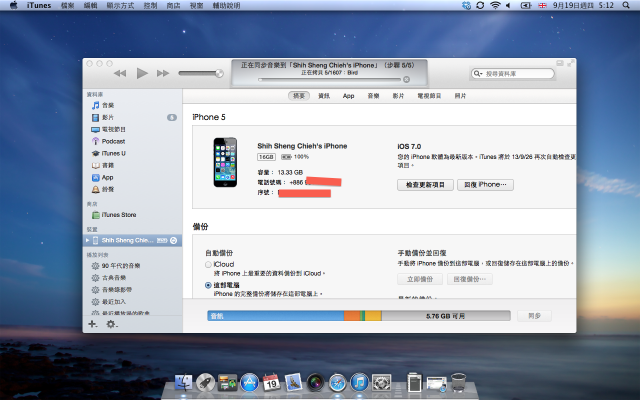The height and width of the screenshot is (400, 640).
Task: Open Launchpad rocket icon in Dock
Action: pyautogui.click(x=205, y=383)
